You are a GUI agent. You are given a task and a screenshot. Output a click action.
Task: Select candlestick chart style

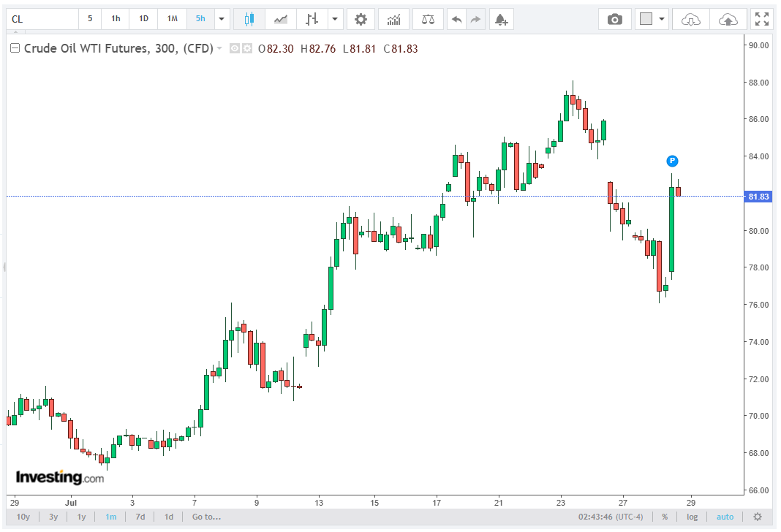(249, 19)
